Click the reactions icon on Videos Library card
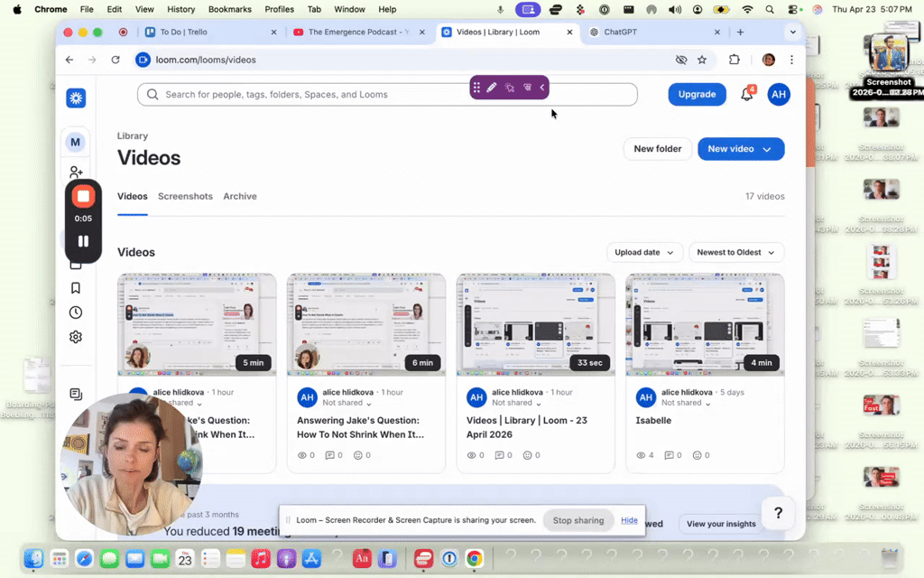The image size is (924, 578). tap(527, 455)
